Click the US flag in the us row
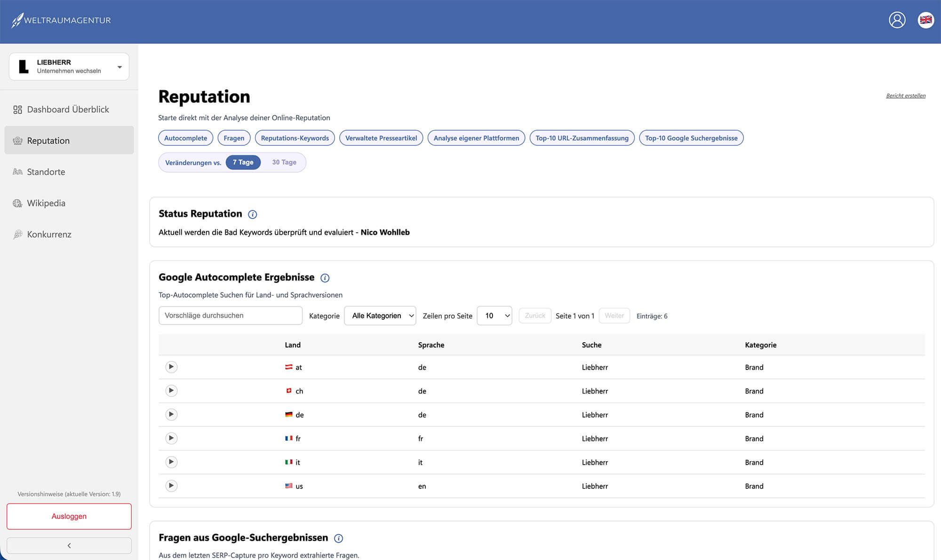 (x=289, y=486)
